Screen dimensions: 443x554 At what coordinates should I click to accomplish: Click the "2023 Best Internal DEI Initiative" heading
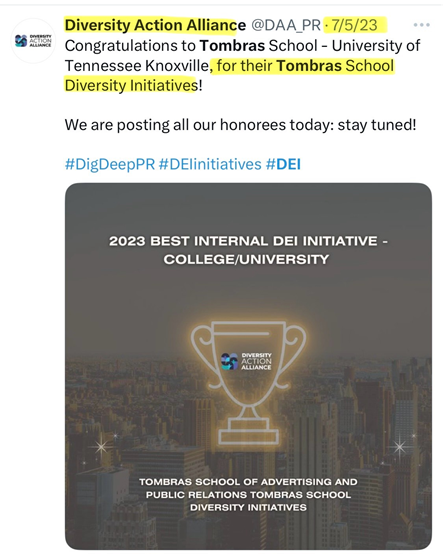click(x=248, y=250)
